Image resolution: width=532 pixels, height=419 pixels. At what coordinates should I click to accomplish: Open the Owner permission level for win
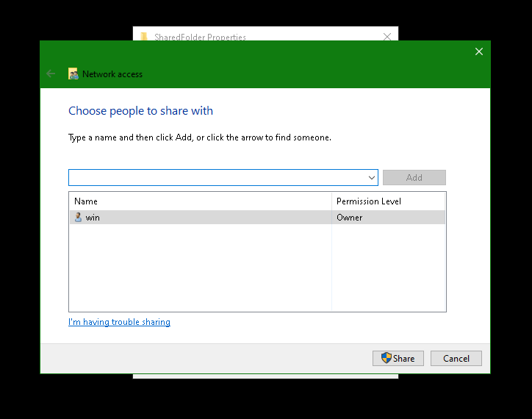point(350,218)
